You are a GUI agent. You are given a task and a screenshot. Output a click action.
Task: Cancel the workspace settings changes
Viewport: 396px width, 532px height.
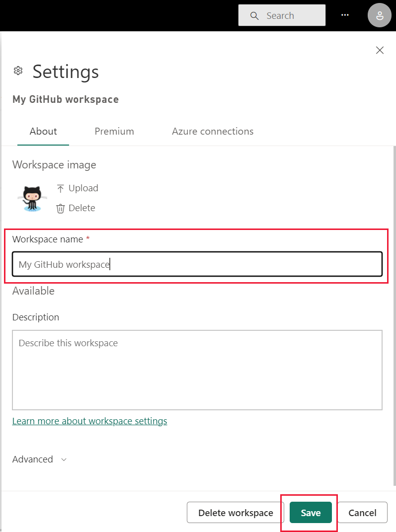[362, 513]
